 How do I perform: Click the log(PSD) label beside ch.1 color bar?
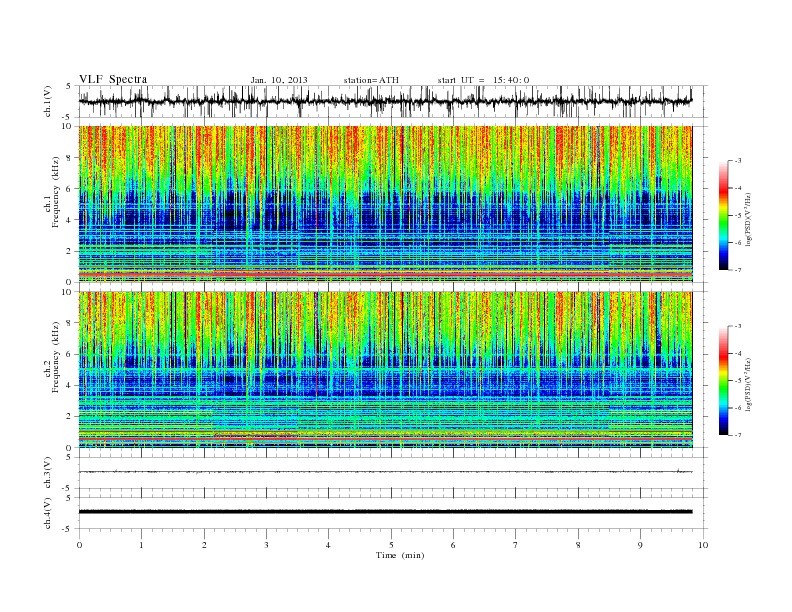pos(749,220)
